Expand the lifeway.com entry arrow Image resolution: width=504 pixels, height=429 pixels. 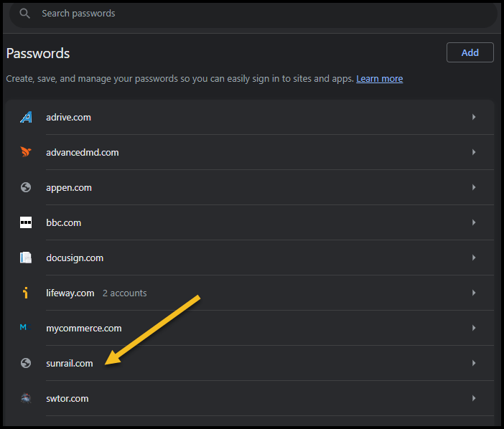[x=474, y=293]
